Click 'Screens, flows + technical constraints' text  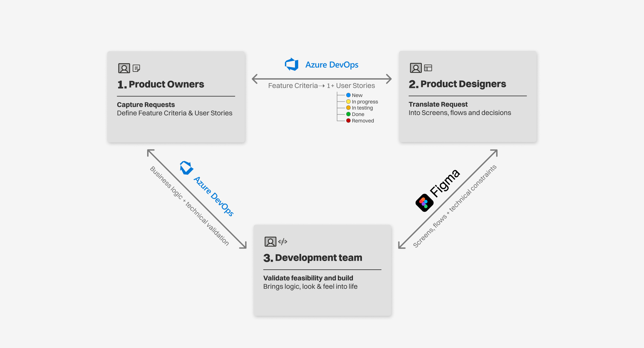(x=455, y=206)
